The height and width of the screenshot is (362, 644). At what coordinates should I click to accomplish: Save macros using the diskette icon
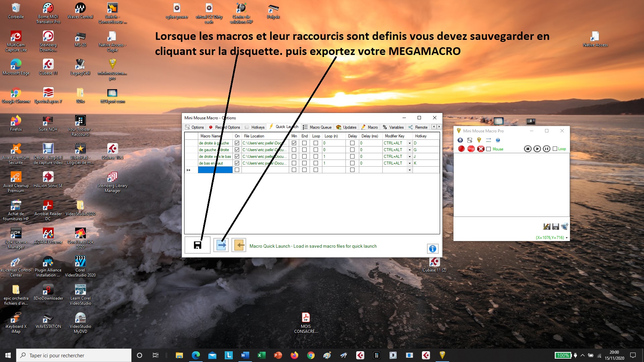coord(197,245)
